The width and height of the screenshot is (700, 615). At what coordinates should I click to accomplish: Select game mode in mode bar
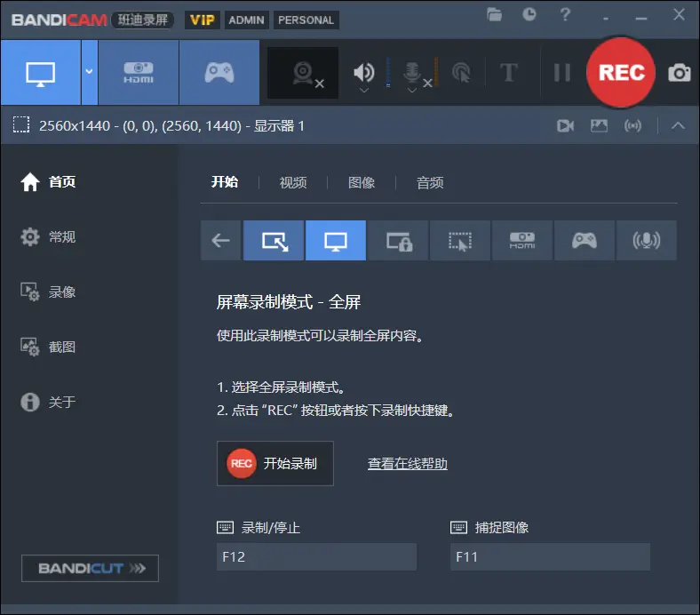[x=585, y=240]
